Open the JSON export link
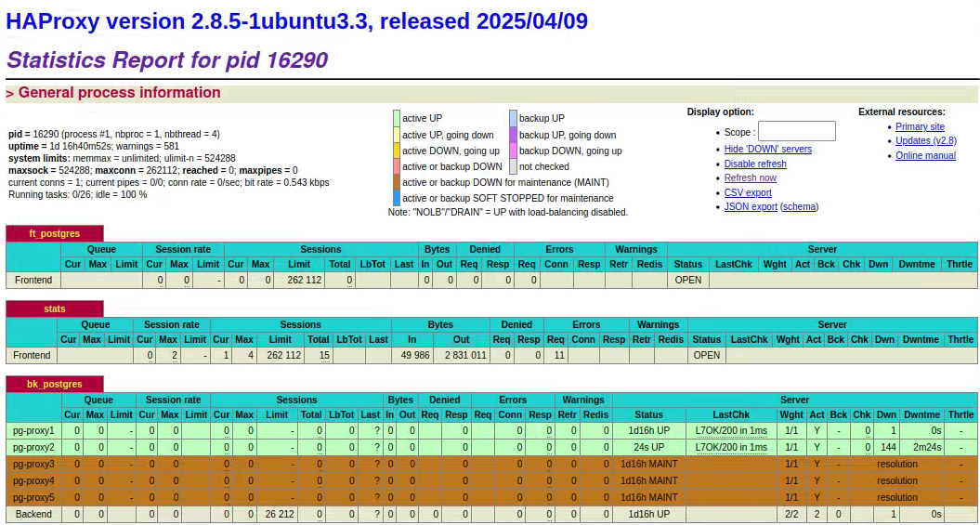This screenshot has height=525, width=980. (x=751, y=207)
